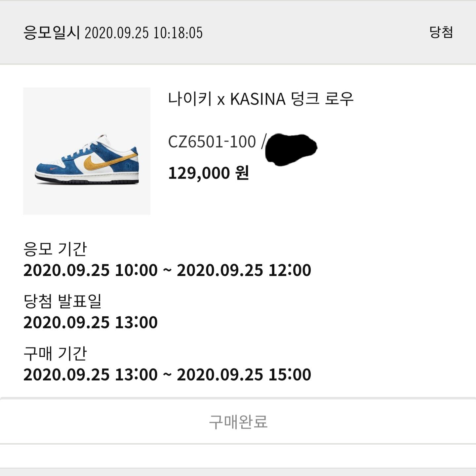Viewport: 476px width, 476px height.
Task: Tap the product code CZ6501-100
Action: (212, 142)
